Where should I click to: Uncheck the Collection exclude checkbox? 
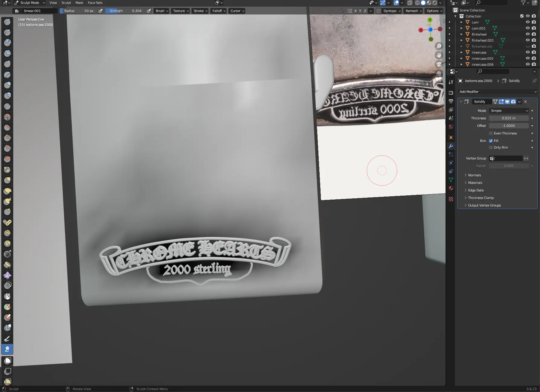tap(522, 16)
